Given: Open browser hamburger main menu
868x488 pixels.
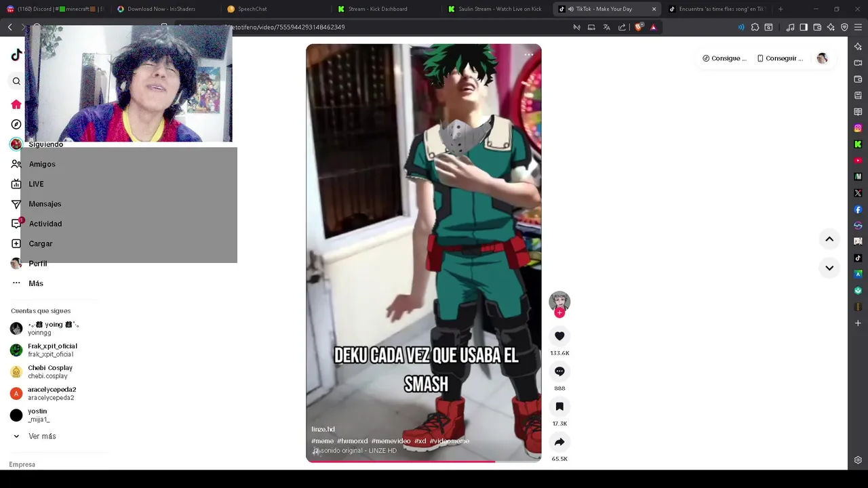Looking at the screenshot, I should click(x=858, y=27).
